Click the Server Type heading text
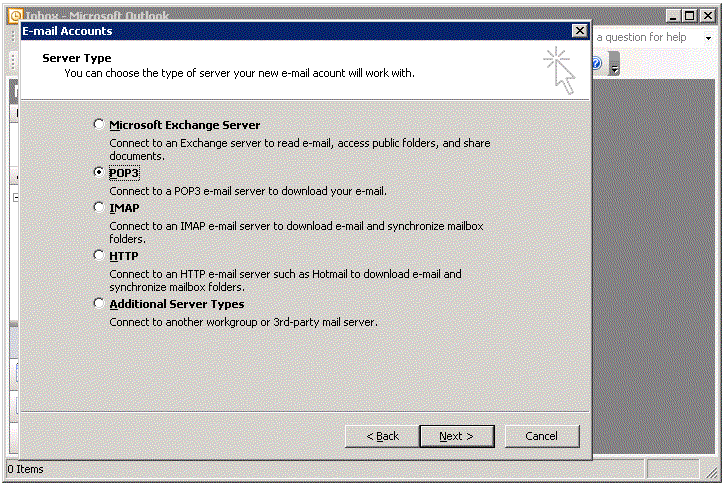 [77, 58]
